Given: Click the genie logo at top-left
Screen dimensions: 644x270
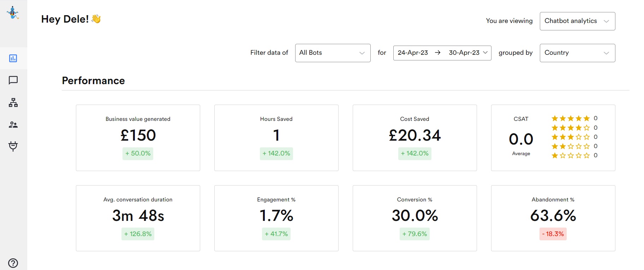Looking at the screenshot, I should click(x=13, y=13).
